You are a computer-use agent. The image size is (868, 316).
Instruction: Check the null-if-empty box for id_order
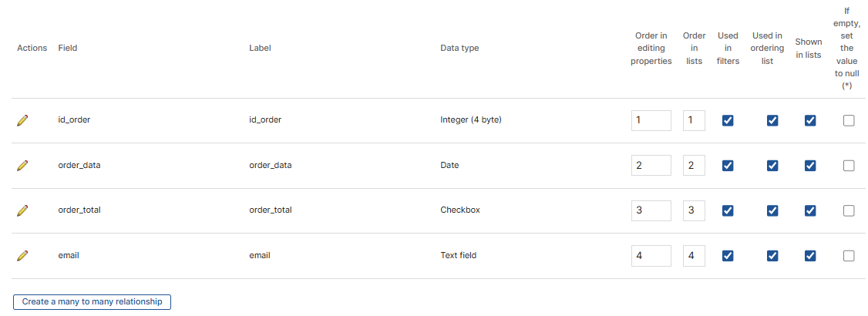coord(849,120)
